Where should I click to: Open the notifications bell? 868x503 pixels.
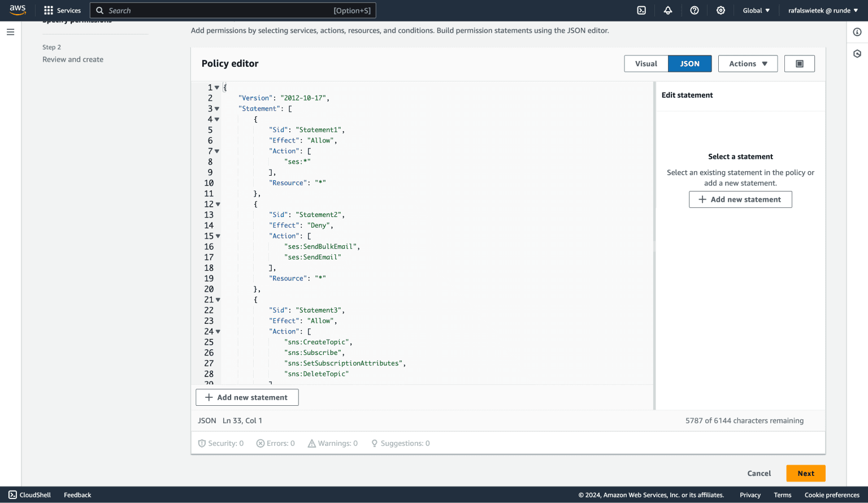(667, 10)
